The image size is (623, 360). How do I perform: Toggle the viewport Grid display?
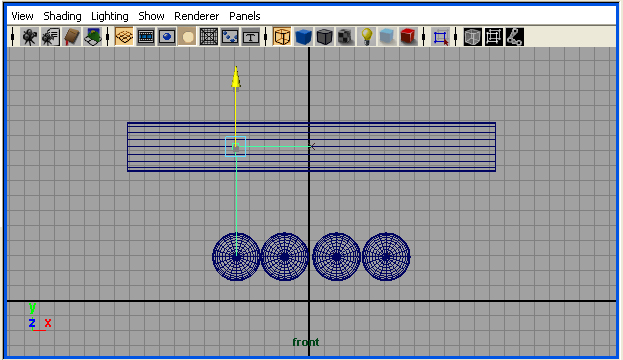pyautogui.click(x=124, y=37)
